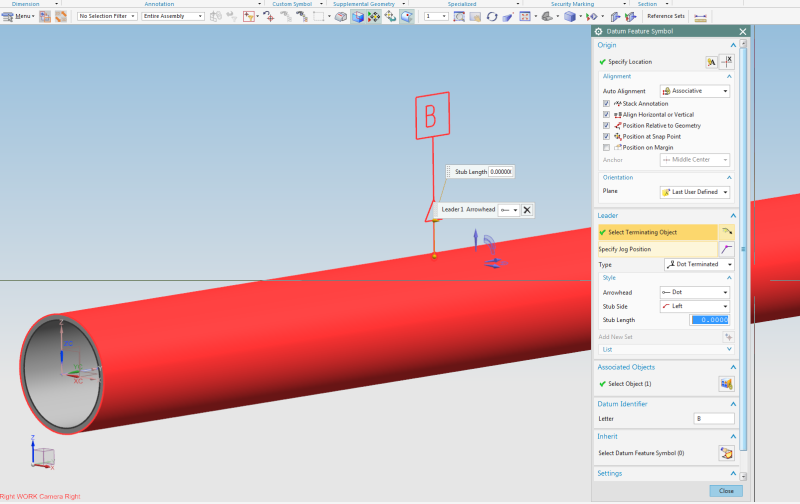The width and height of the screenshot is (800, 504).
Task: Collapse the Inherit section
Action: 733,437
